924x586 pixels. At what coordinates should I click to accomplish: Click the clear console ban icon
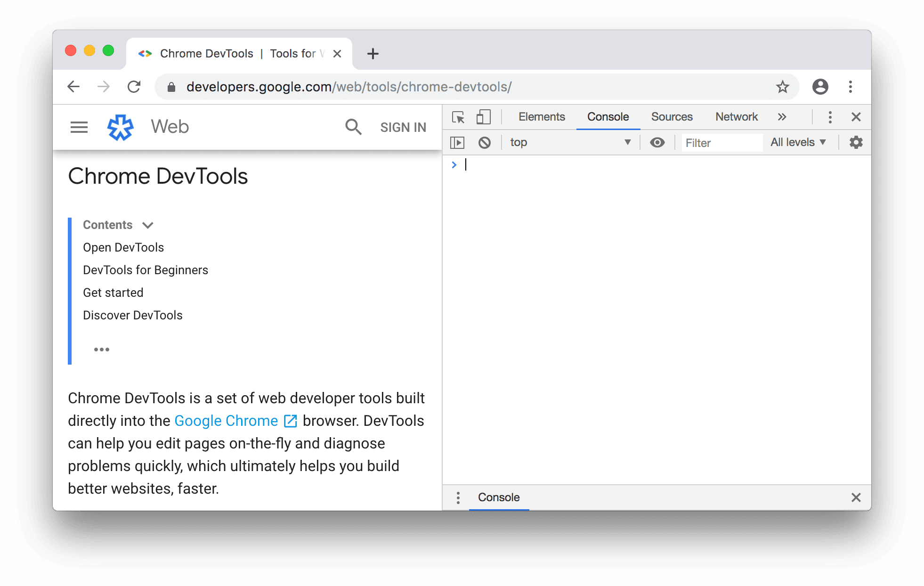pos(484,141)
